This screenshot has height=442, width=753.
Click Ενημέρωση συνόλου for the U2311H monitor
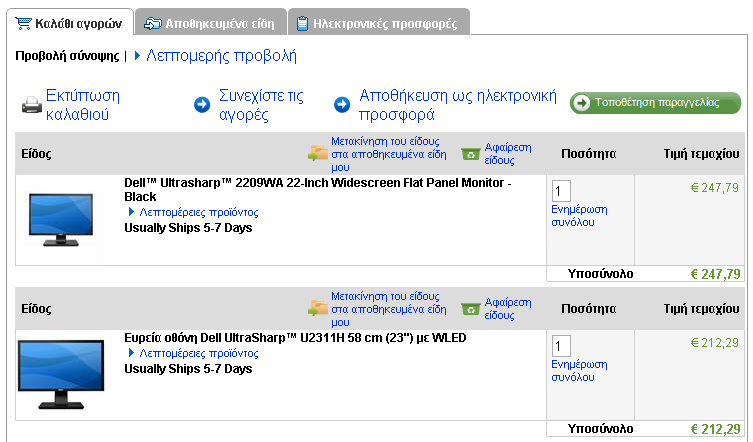579,370
